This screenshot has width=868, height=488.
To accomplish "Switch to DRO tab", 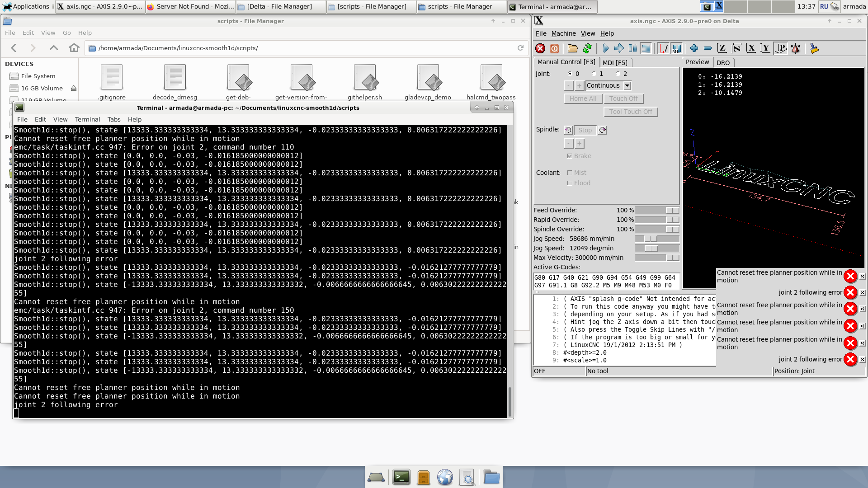I will 723,62.
